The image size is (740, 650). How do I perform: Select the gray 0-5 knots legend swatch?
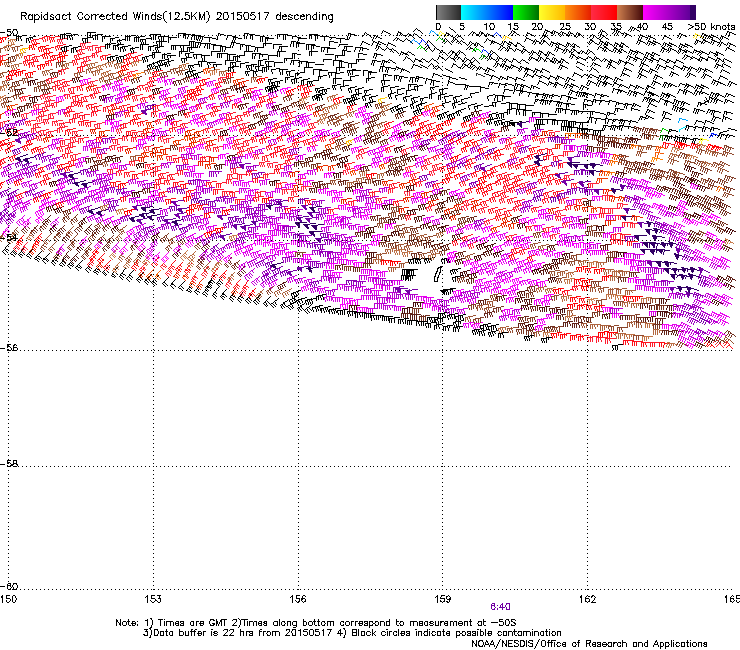point(448,12)
